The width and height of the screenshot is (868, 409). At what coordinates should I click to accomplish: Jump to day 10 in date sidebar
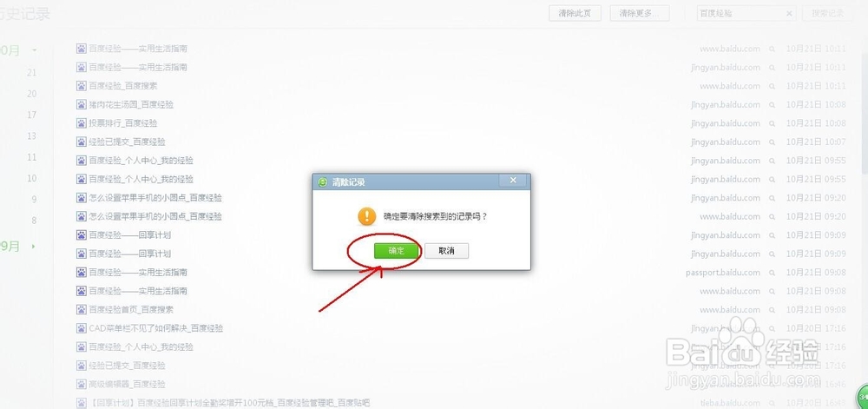(31, 178)
